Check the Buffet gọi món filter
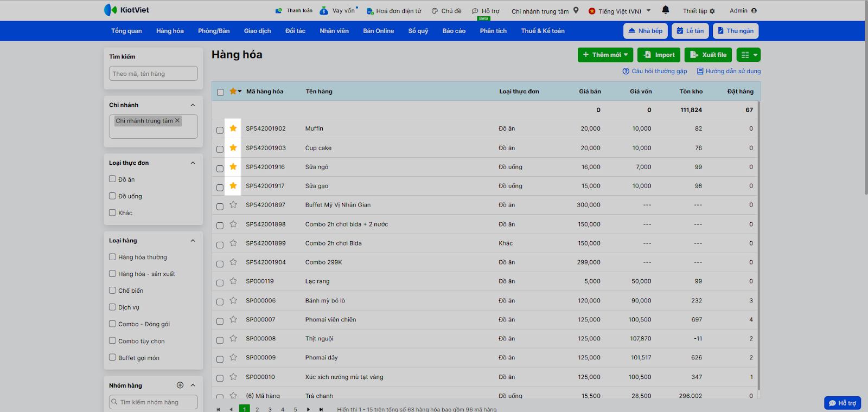This screenshot has width=868, height=412. click(112, 357)
